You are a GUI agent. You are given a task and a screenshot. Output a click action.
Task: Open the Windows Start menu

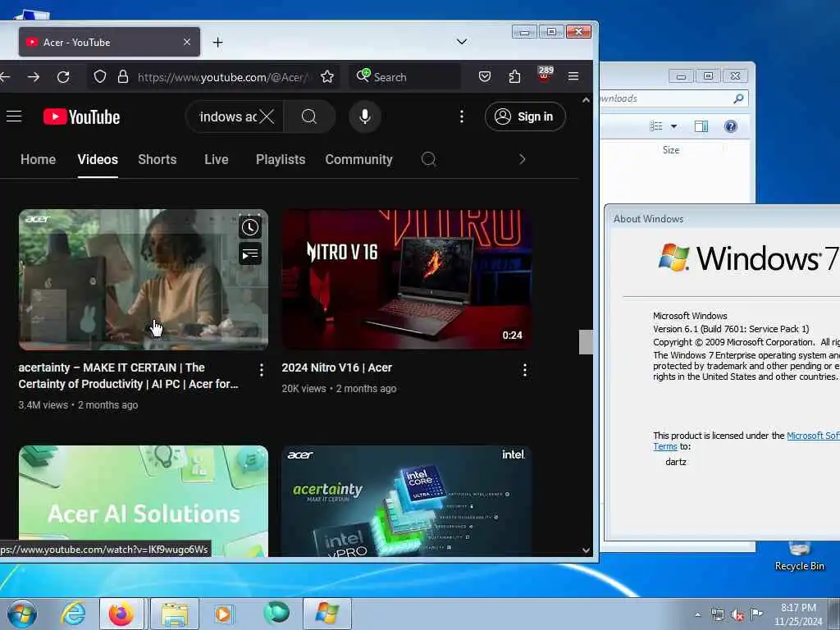click(22, 614)
